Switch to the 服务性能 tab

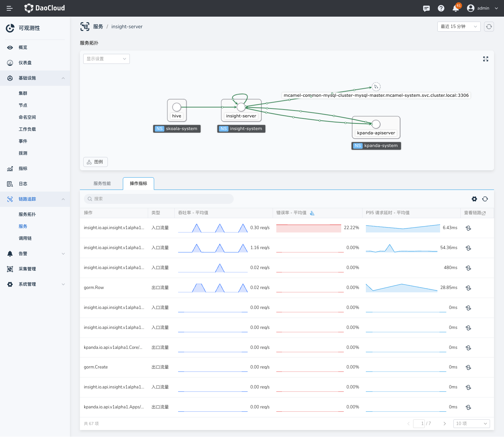click(x=102, y=184)
